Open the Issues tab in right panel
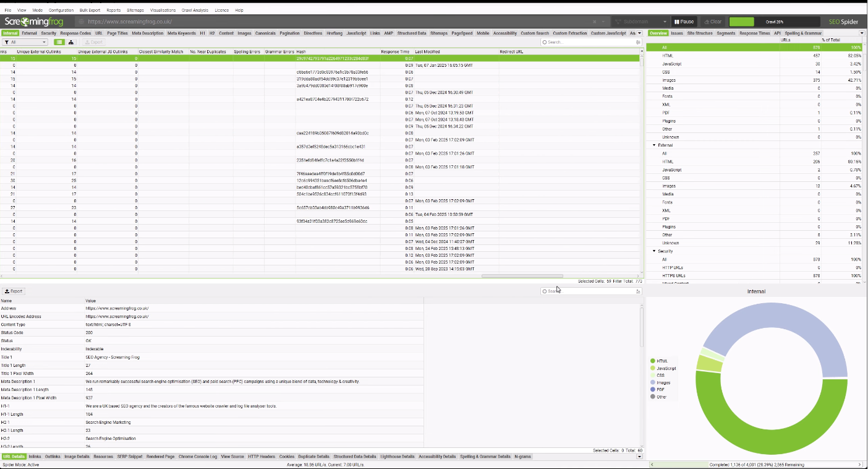 coord(677,33)
